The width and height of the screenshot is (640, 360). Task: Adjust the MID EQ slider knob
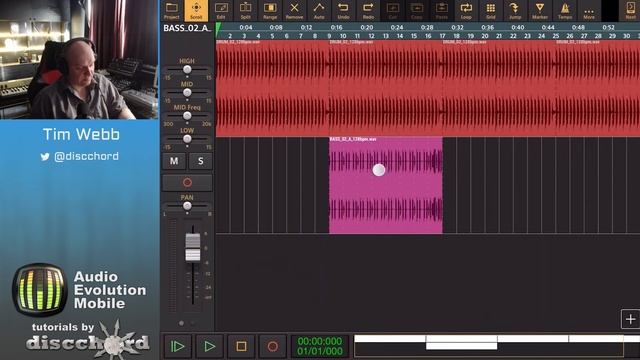[x=187, y=93]
